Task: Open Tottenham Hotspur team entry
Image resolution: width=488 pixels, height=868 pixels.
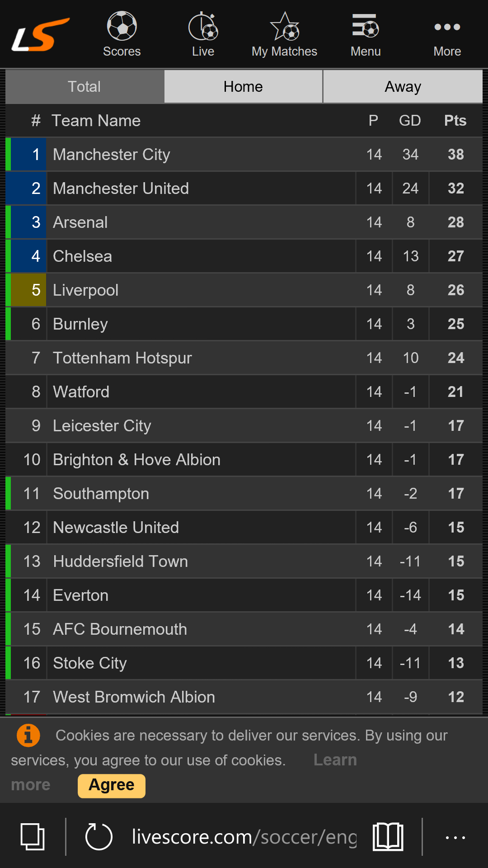Action: pyautogui.click(x=122, y=358)
